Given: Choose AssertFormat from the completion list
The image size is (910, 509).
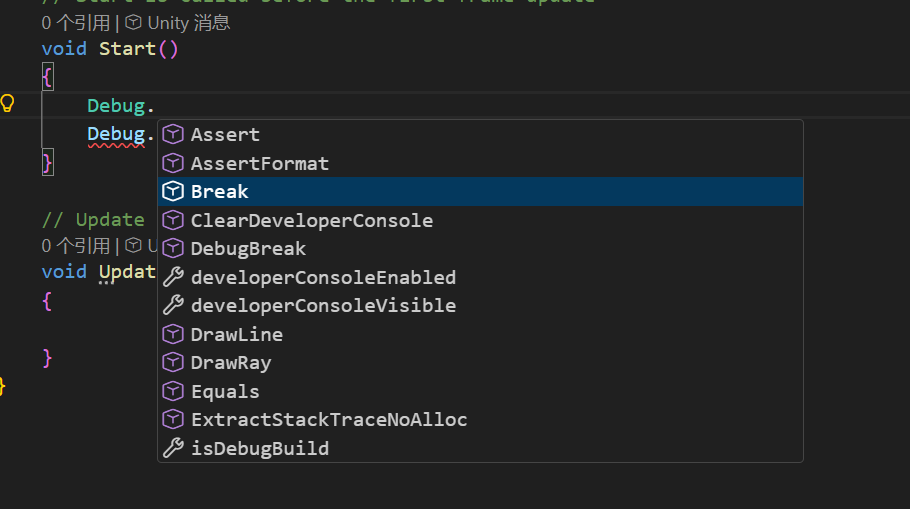Looking at the screenshot, I should [481, 163].
